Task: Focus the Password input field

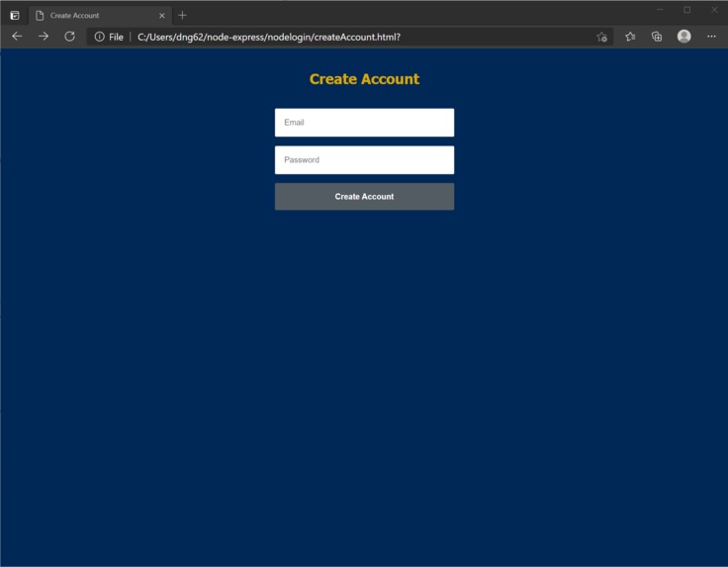Action: [364, 160]
